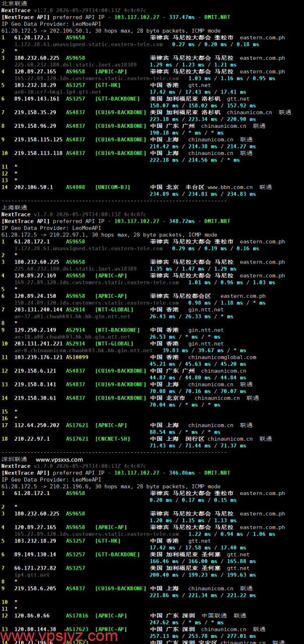Click AS number 'AS4808'
Image resolution: width=304 pixels, height=644 pixels.
[75, 187]
